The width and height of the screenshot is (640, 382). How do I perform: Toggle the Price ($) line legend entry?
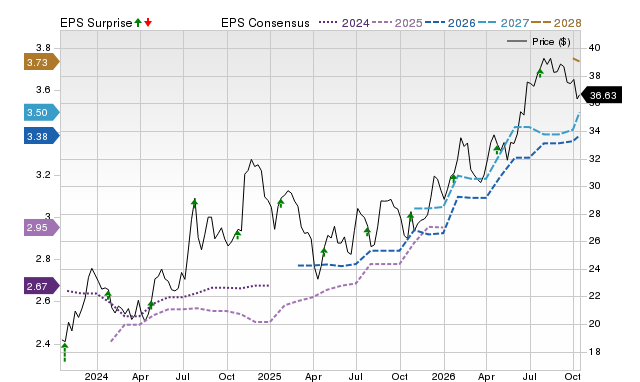click(539, 42)
